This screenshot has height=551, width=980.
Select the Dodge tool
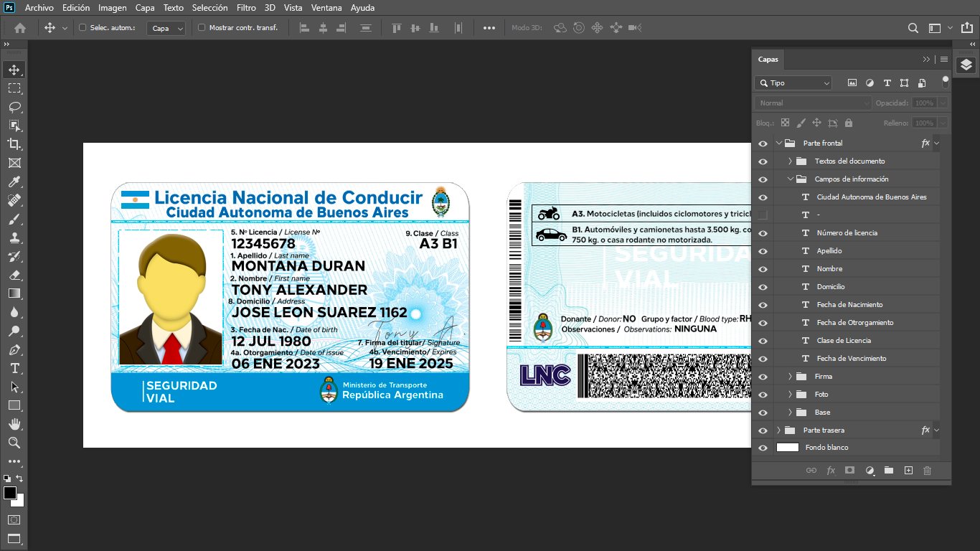point(14,331)
